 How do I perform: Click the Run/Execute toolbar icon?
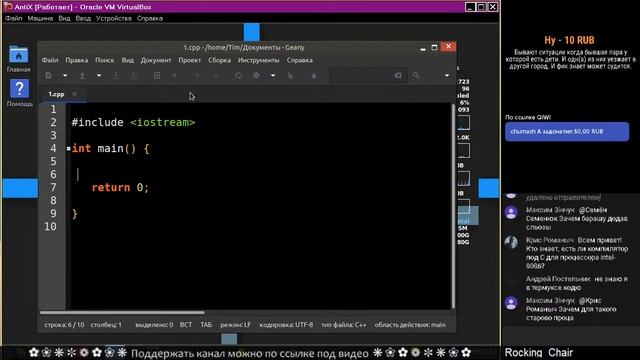290,76
